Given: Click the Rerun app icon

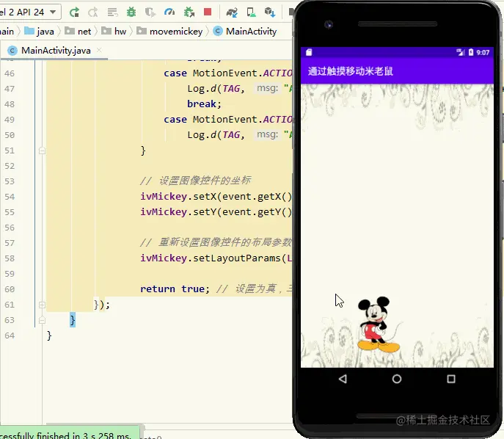Looking at the screenshot, I should point(74,12).
